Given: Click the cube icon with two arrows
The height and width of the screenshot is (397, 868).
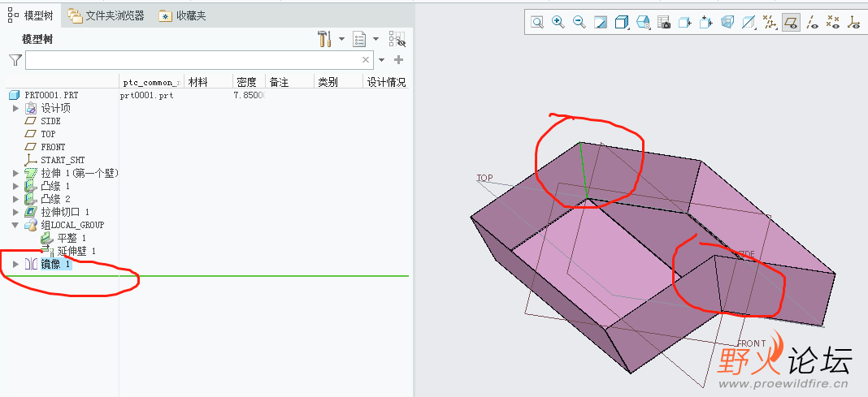Looking at the screenshot, I should point(705,22).
